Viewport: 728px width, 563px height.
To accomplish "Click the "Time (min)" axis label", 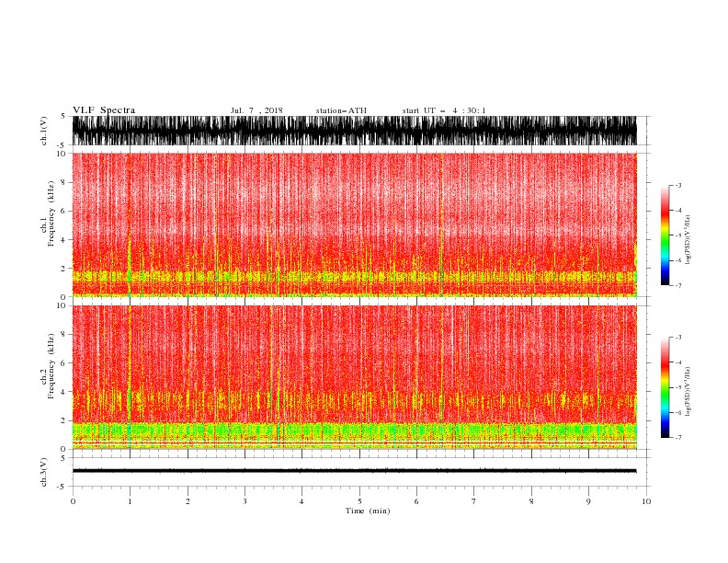I will 368,511.
